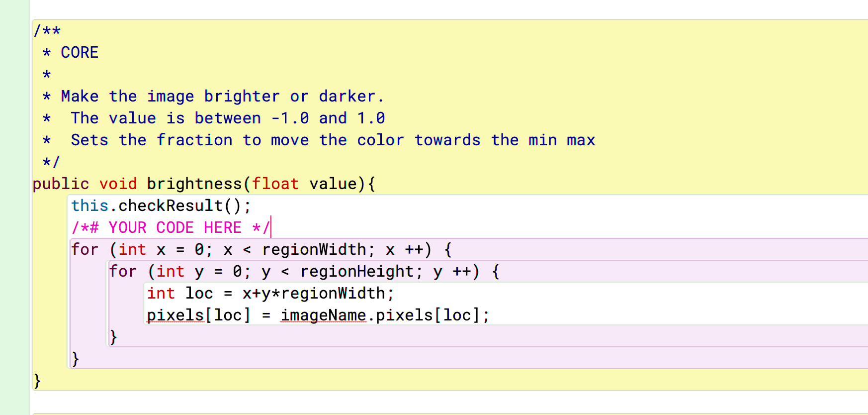Click the closing brace of inner for loop
This screenshot has width=868, height=415.
(113, 337)
